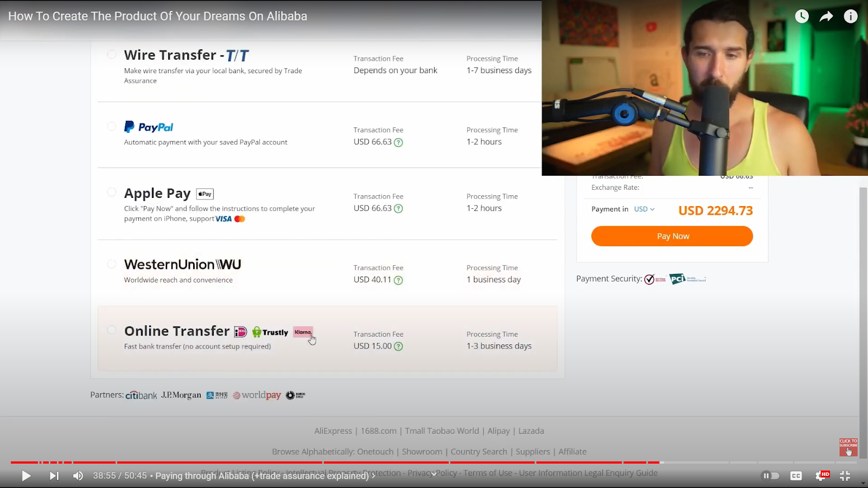Open the Showroom footer link
This screenshot has width=868, height=488.
422,452
